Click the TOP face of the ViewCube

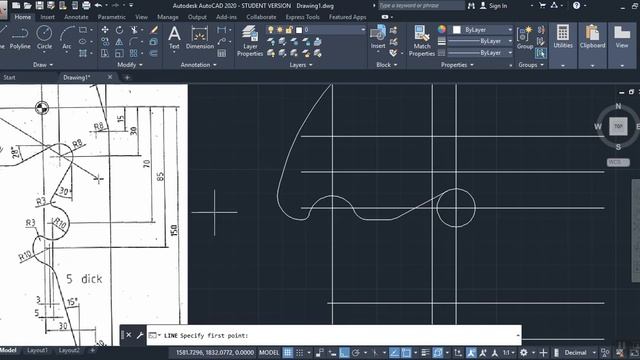pos(618,127)
